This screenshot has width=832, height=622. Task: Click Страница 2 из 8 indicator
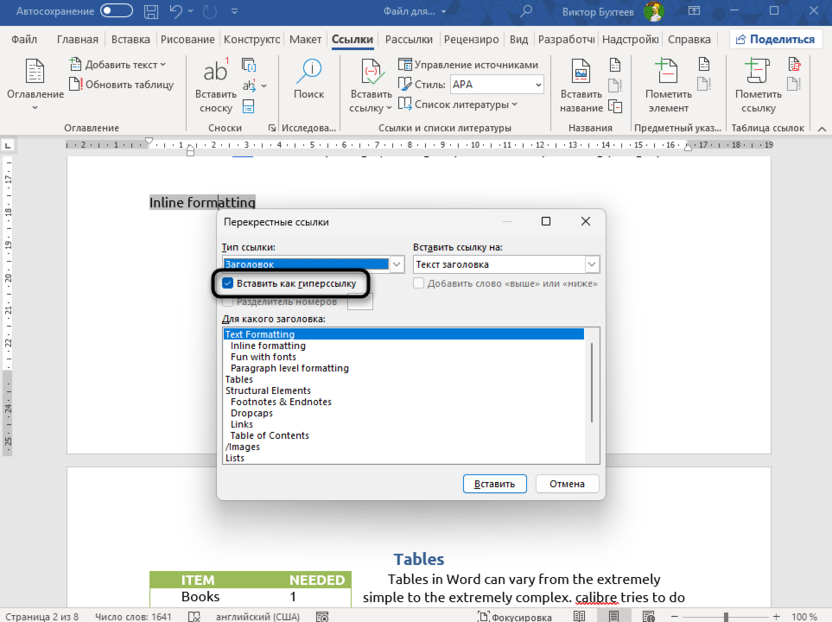pyautogui.click(x=42, y=617)
